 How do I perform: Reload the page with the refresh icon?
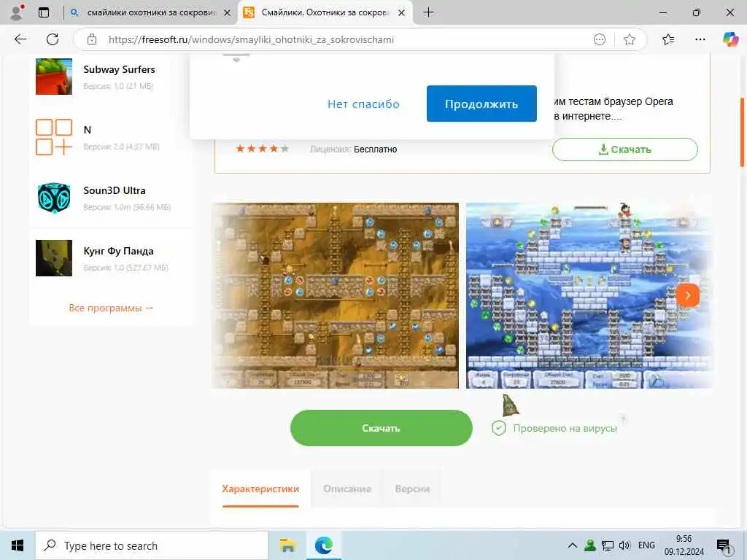pyautogui.click(x=53, y=39)
